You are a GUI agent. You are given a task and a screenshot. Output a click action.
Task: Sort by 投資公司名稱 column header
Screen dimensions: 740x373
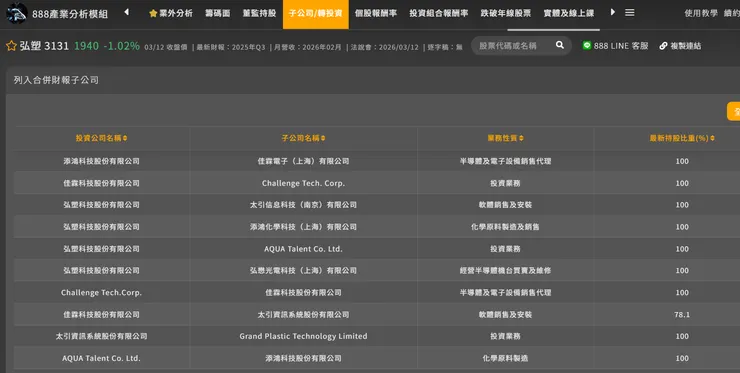click(x=101, y=138)
